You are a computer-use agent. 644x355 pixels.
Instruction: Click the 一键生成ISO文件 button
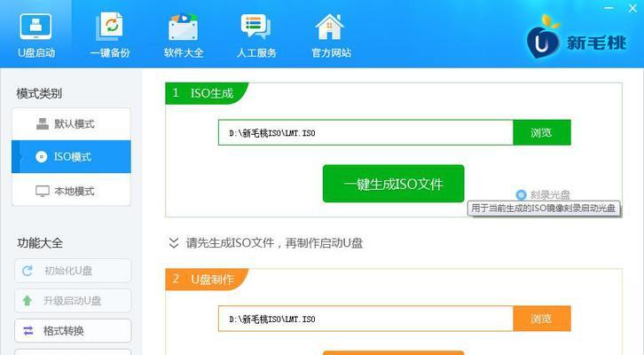394,184
